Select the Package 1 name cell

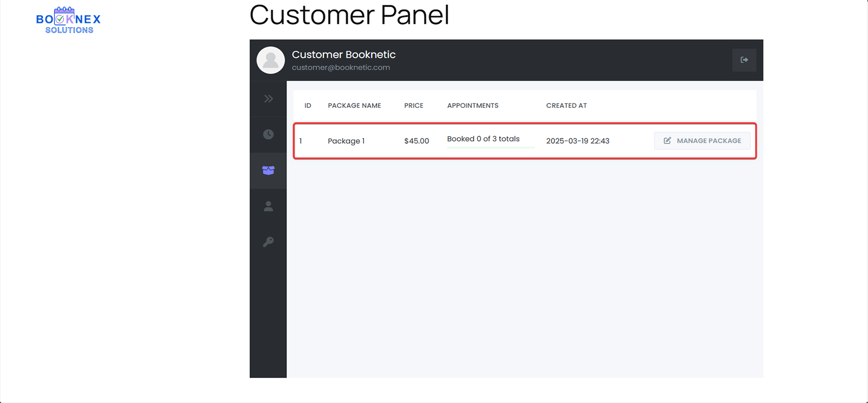point(346,141)
